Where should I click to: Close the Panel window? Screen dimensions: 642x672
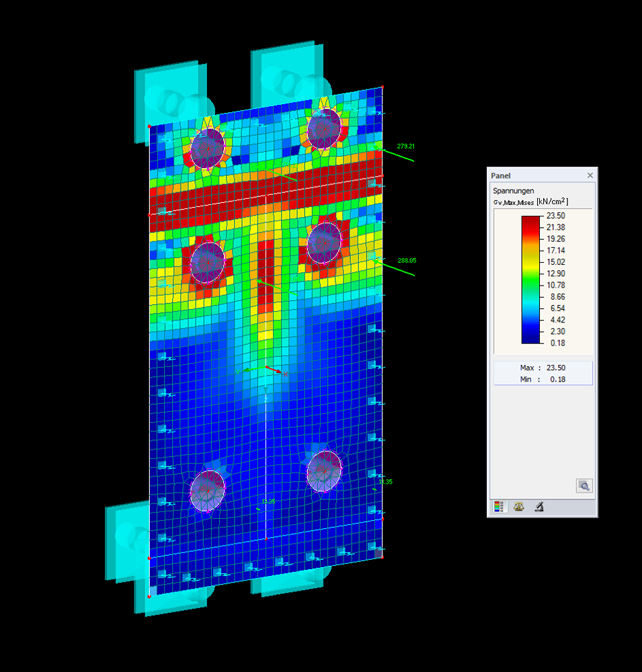click(590, 175)
